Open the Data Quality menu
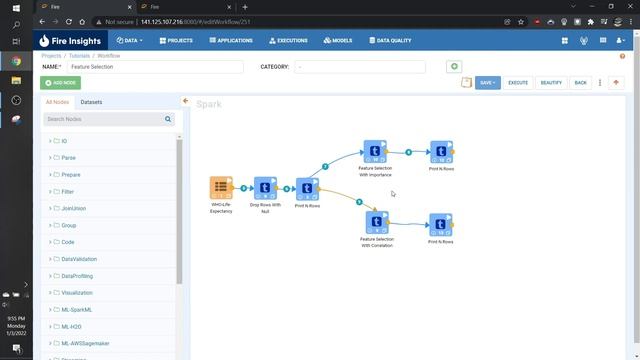Viewport: 640px width, 360px height. point(390,40)
